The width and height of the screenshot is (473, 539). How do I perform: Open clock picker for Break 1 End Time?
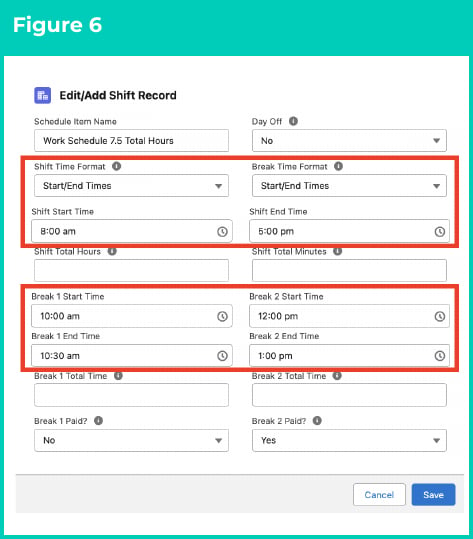[x=222, y=356]
